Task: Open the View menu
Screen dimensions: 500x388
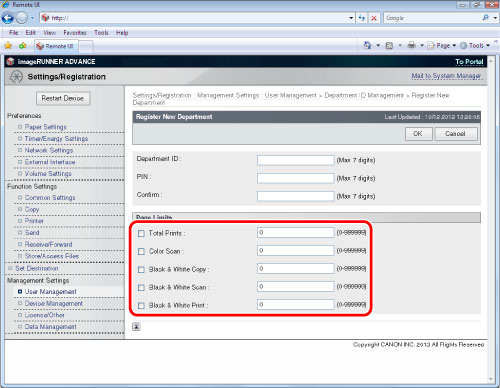Action: point(49,33)
